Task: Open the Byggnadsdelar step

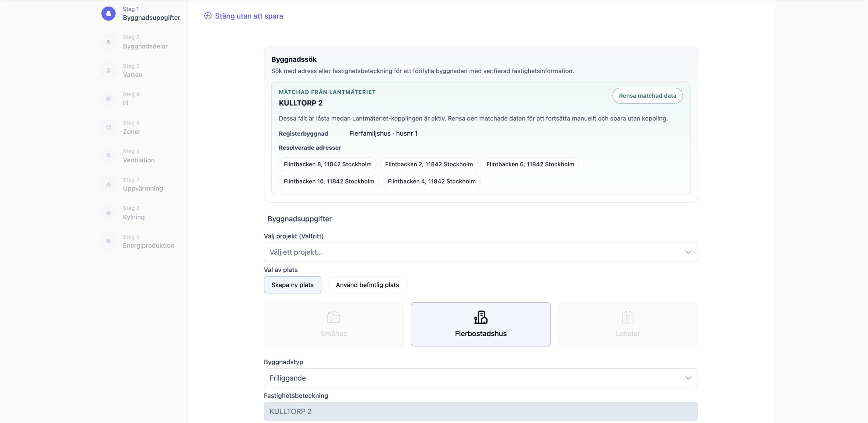Action: click(x=145, y=46)
